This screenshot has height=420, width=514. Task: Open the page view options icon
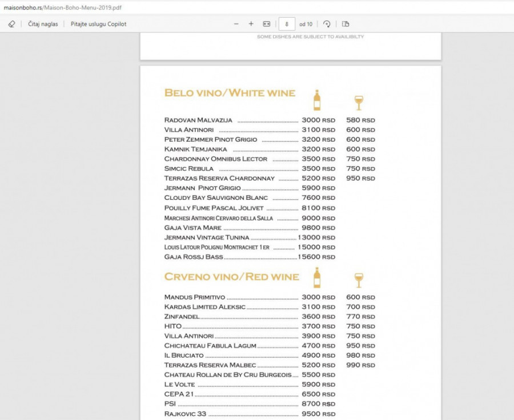coord(346,24)
